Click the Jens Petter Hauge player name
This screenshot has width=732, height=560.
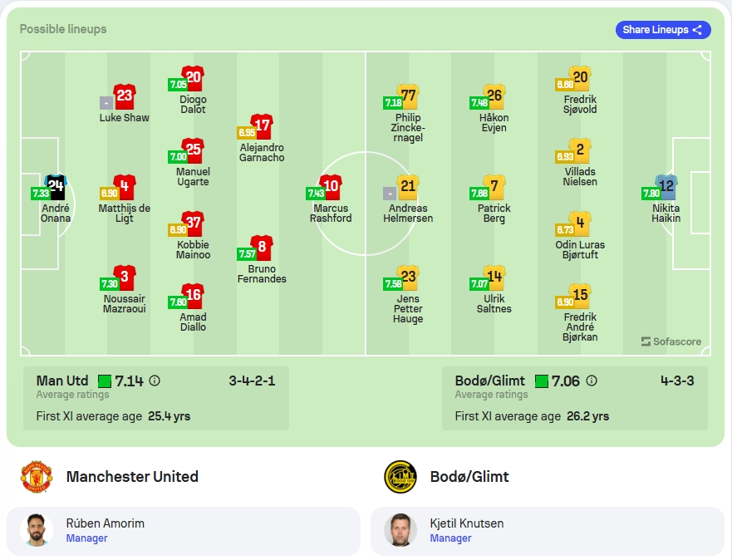pyautogui.click(x=408, y=309)
